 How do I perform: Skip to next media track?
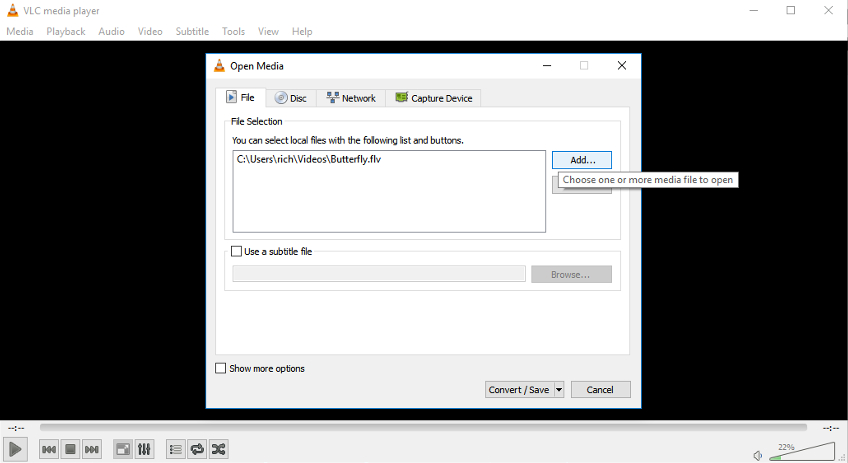pyautogui.click(x=92, y=449)
